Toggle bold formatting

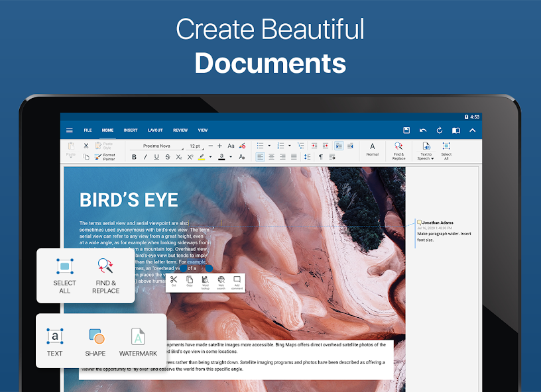pos(134,156)
